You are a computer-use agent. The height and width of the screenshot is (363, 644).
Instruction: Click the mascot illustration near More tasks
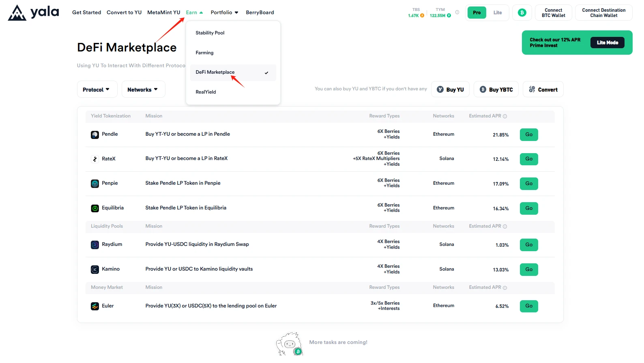click(x=289, y=344)
